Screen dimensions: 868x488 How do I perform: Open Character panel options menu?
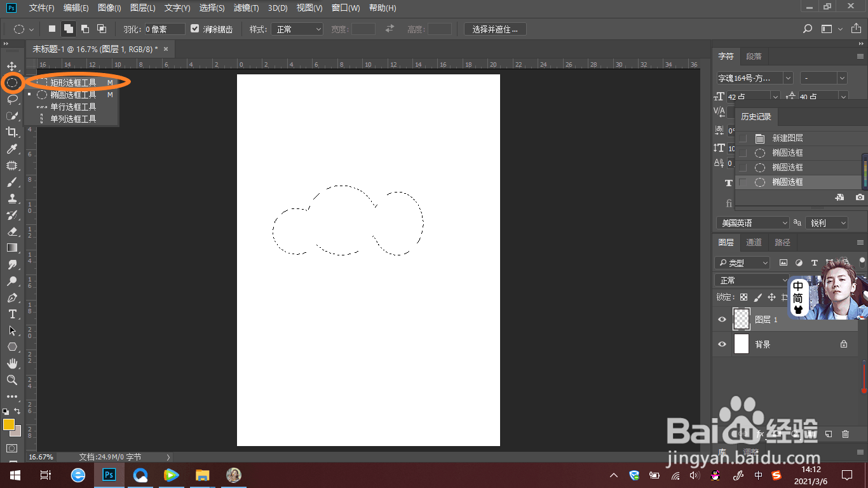pos(860,56)
